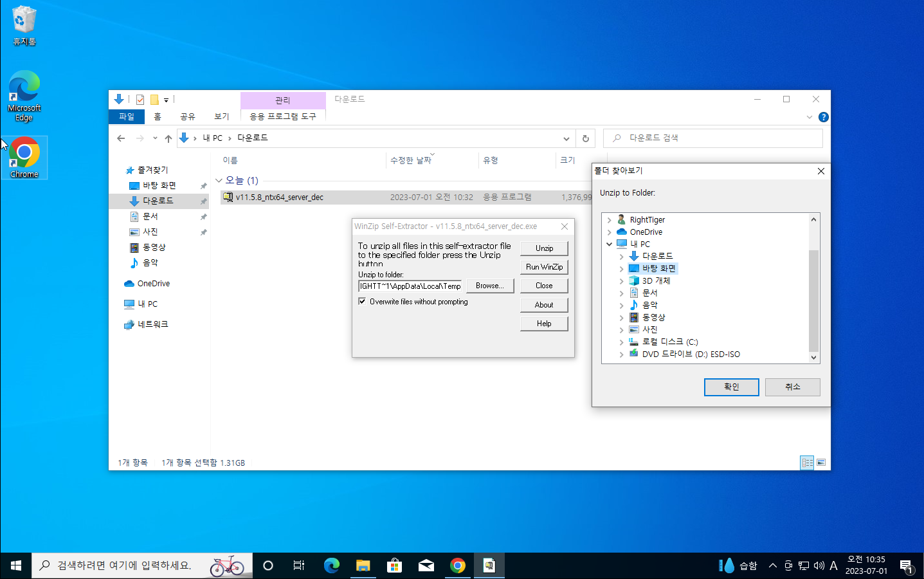Open the 공유 ribbon tab

(x=187, y=116)
